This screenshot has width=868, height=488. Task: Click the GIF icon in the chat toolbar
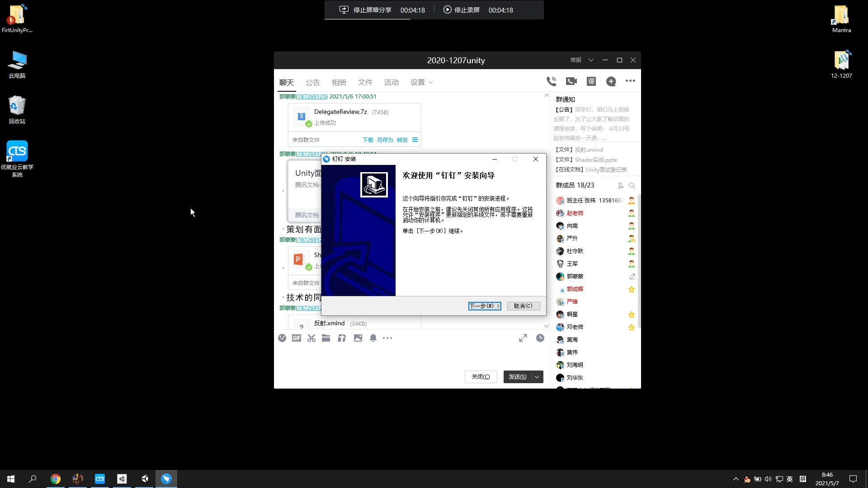click(x=297, y=338)
